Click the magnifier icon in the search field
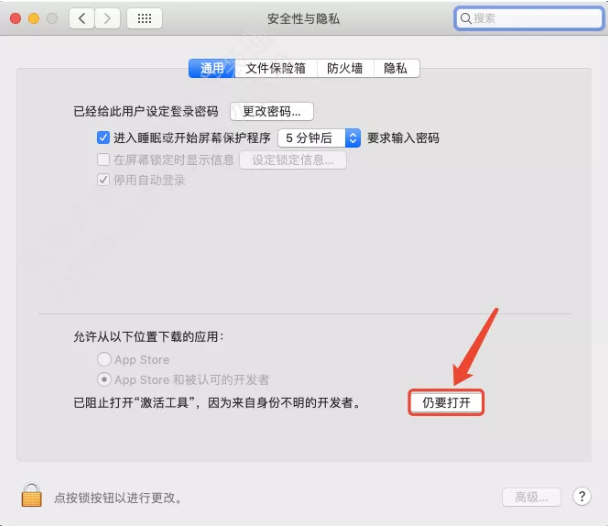Image resolution: width=608 pixels, height=526 pixels. tap(466, 18)
